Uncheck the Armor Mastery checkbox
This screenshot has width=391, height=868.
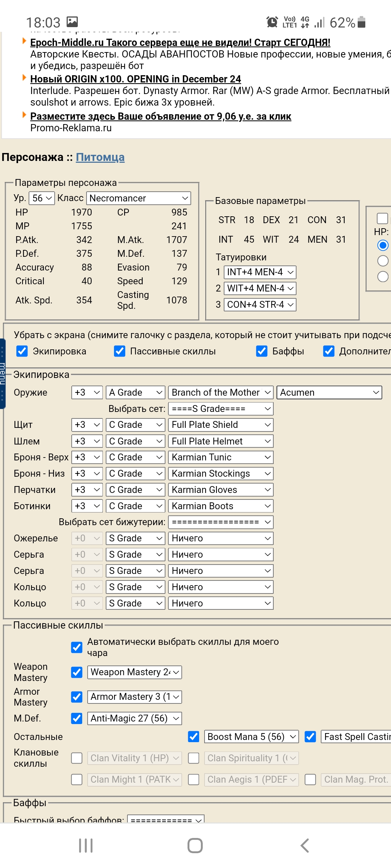[77, 697]
